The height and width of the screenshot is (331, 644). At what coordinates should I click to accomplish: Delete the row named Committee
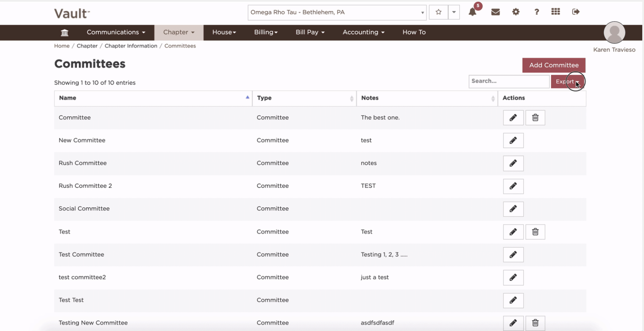click(535, 118)
